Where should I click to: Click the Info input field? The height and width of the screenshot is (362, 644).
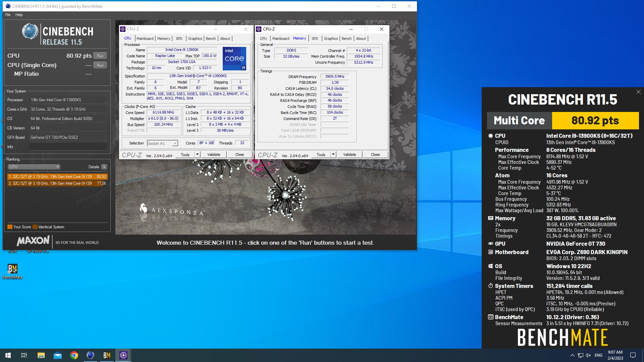(x=68, y=147)
